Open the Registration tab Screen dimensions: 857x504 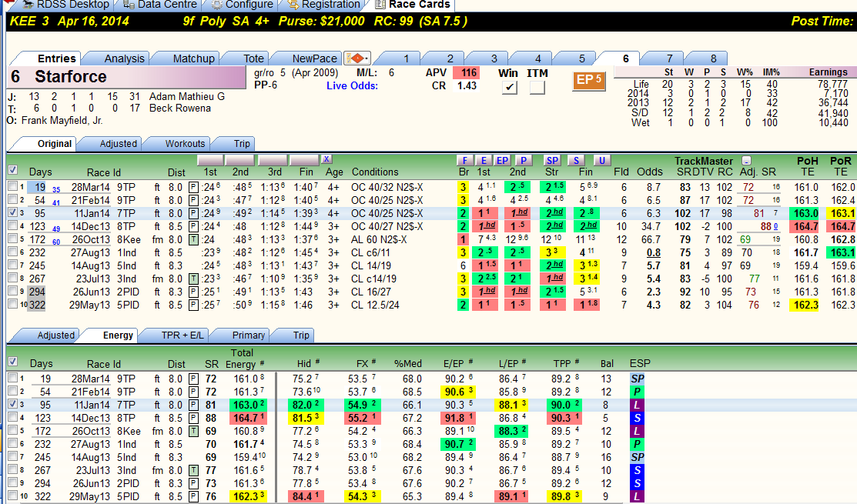pyautogui.click(x=323, y=5)
